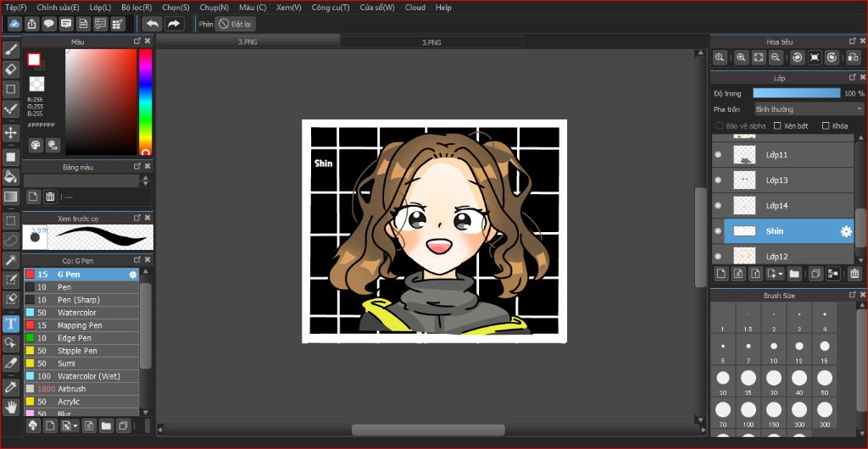Select the Brush tool in left toolbar
Screen dimensions: 868x449
point(10,50)
